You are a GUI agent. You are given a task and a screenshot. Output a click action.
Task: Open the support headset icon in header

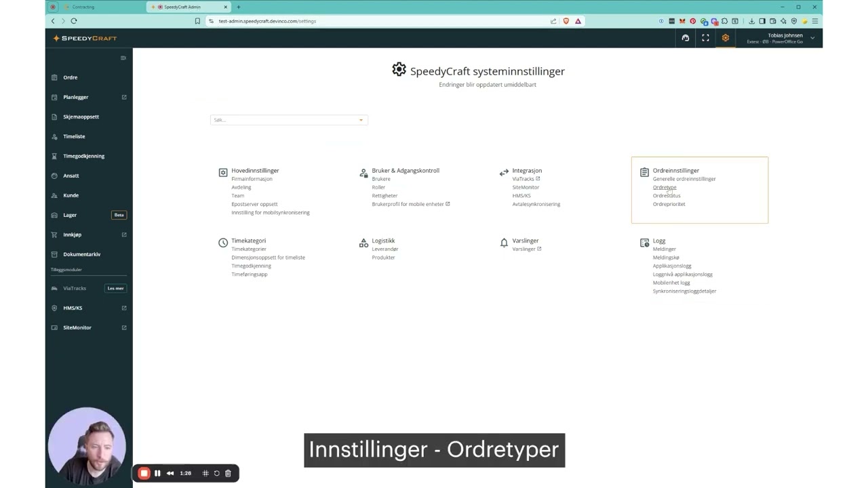point(686,38)
